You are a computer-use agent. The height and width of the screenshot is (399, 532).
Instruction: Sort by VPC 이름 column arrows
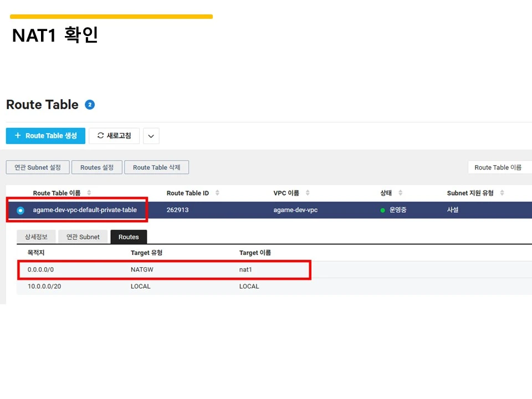(x=308, y=193)
